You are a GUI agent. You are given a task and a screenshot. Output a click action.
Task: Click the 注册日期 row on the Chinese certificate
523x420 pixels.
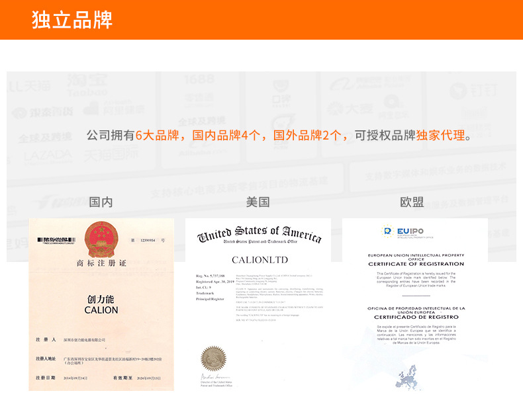pos(62,378)
